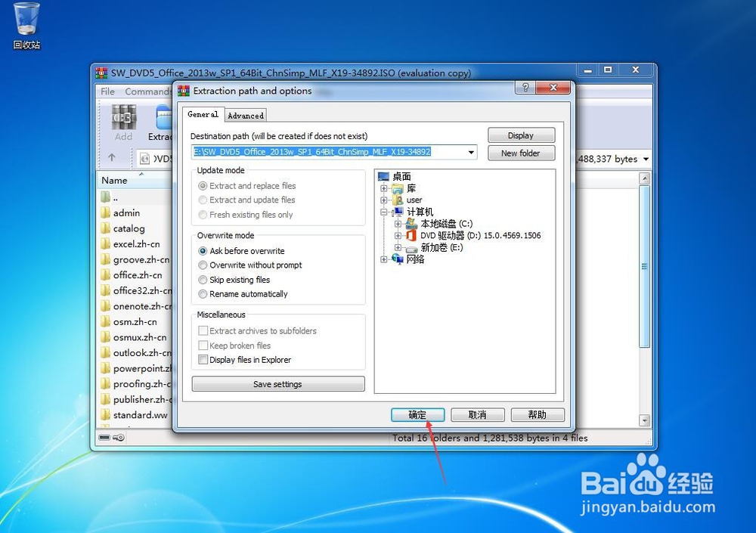
Task: Select the office32.zh-cn folder icon
Action: (106, 290)
